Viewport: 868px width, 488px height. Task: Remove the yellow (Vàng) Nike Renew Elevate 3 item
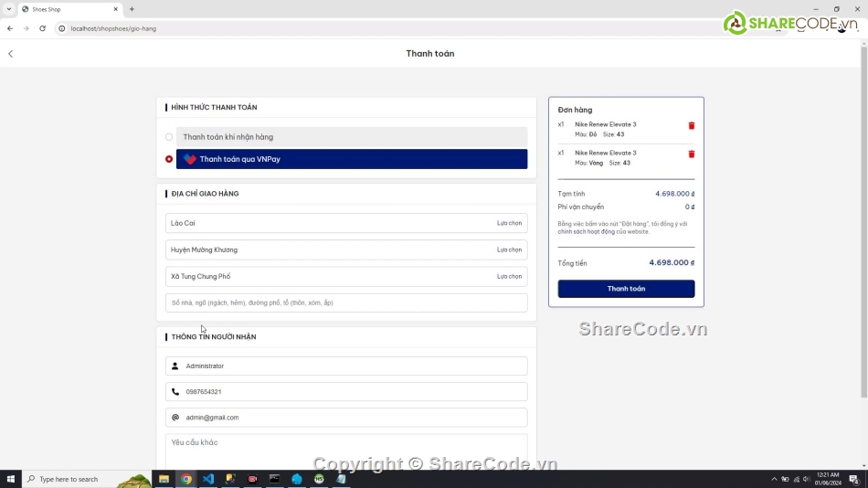691,154
